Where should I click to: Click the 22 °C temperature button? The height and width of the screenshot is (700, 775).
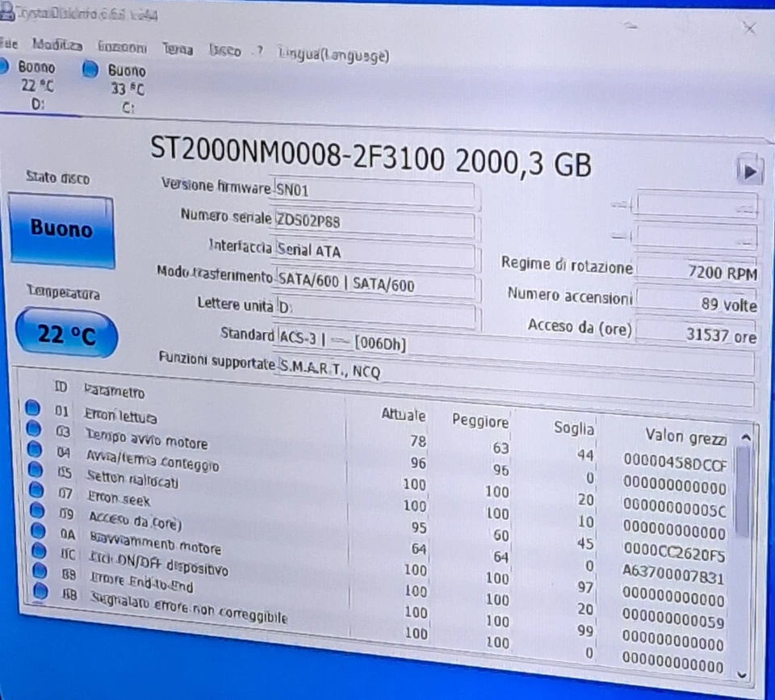[x=67, y=333]
